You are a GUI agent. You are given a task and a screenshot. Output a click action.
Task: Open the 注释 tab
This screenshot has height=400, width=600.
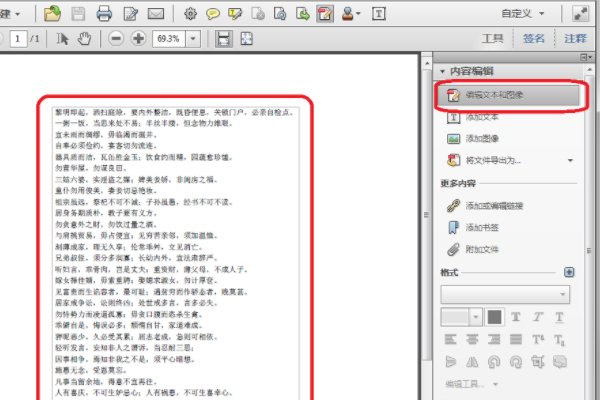coord(574,38)
